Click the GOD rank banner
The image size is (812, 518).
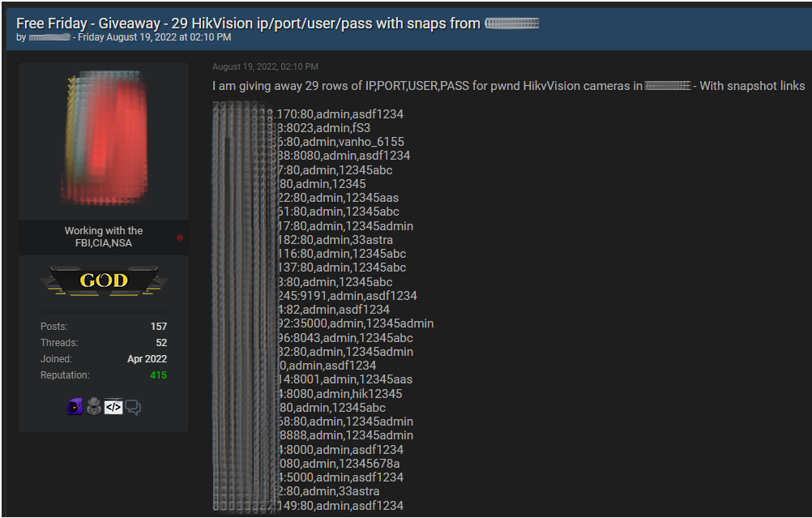pyautogui.click(x=104, y=280)
